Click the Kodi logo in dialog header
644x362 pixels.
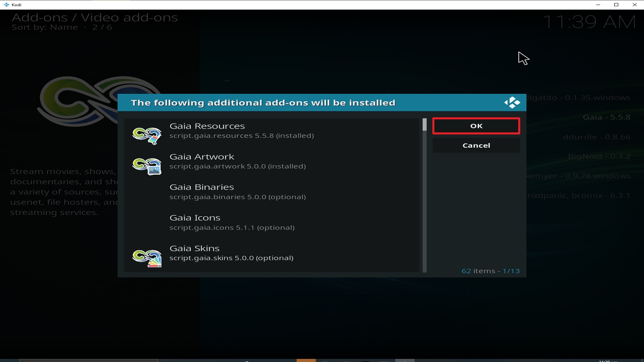tap(512, 103)
